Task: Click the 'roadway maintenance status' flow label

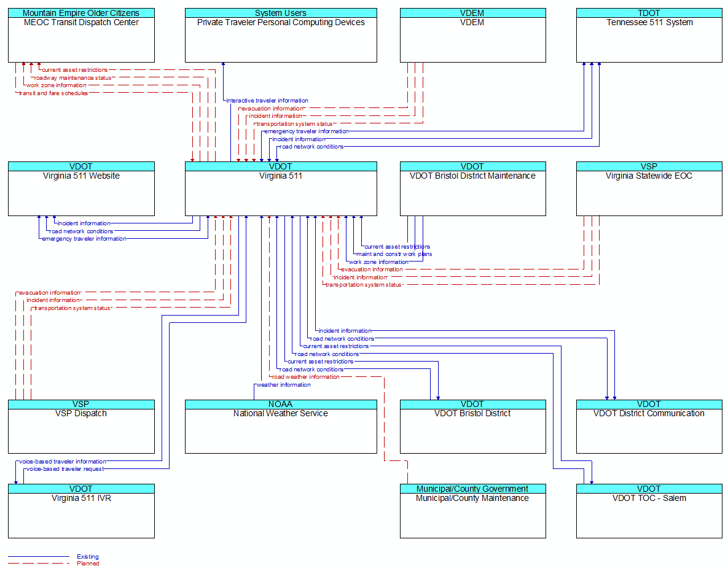Action: [x=73, y=78]
